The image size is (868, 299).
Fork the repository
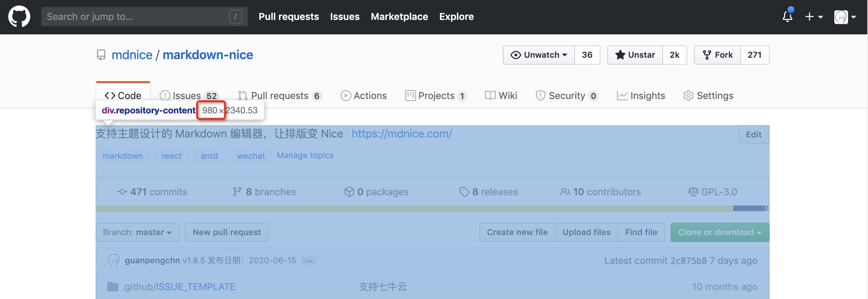click(x=717, y=55)
